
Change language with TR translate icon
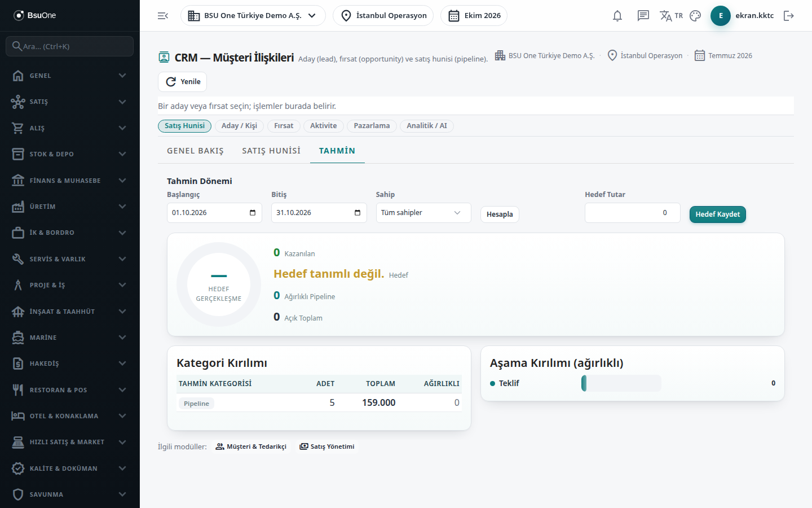pos(671,16)
